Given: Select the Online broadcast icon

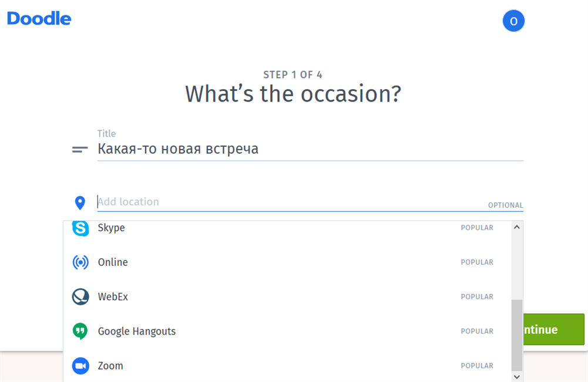Looking at the screenshot, I should coord(80,262).
